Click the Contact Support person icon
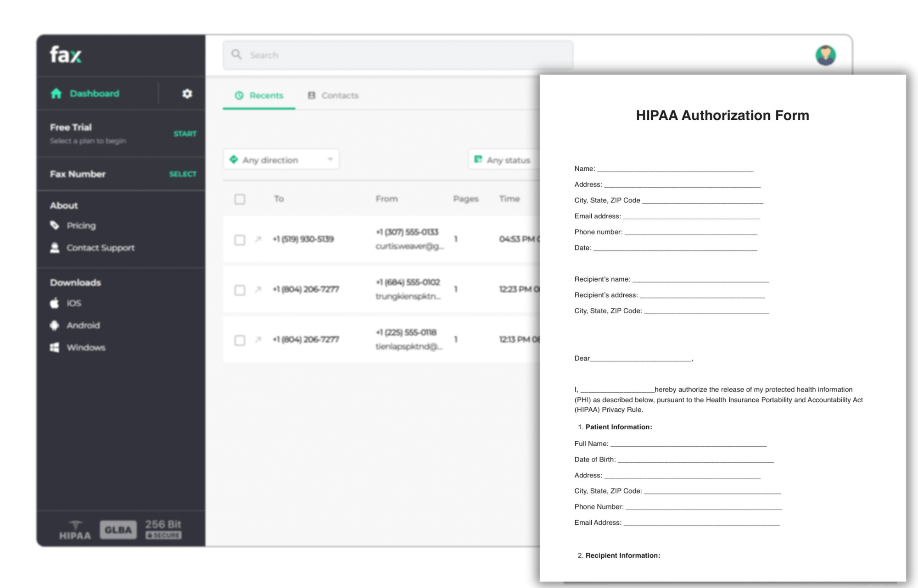This screenshot has width=918, height=588. [55, 248]
